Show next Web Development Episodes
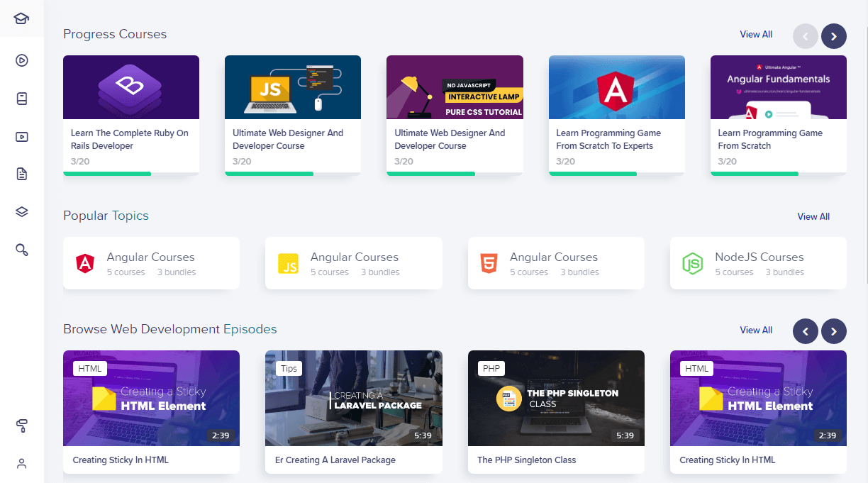Image resolution: width=868 pixels, height=483 pixels. pyautogui.click(x=833, y=331)
